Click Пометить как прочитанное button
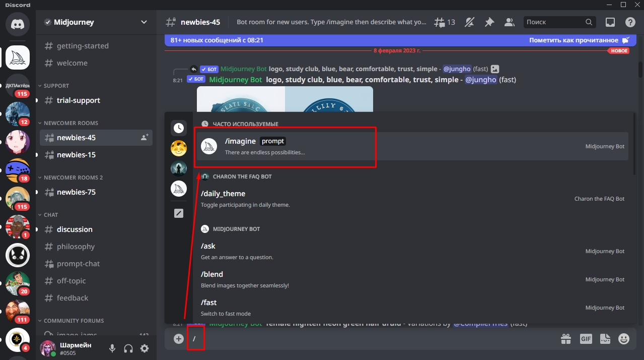Viewport: 644px width, 360px height. coord(579,40)
